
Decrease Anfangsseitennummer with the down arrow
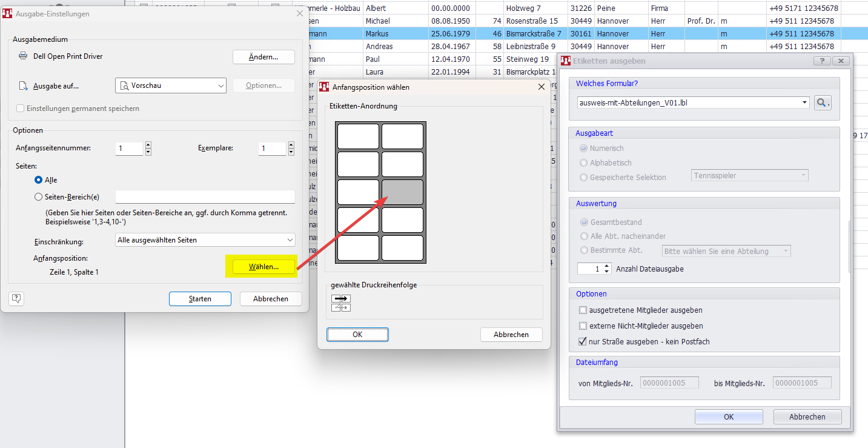148,152
